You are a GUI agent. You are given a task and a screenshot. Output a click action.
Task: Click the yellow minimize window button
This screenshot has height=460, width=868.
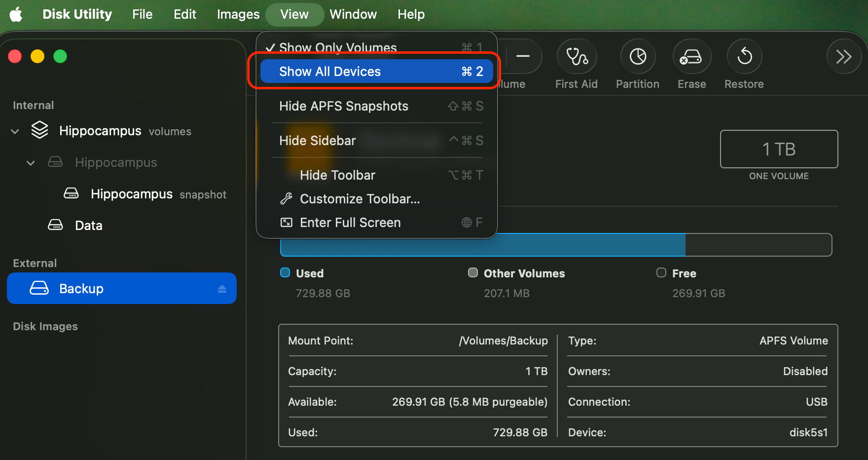tap(37, 56)
